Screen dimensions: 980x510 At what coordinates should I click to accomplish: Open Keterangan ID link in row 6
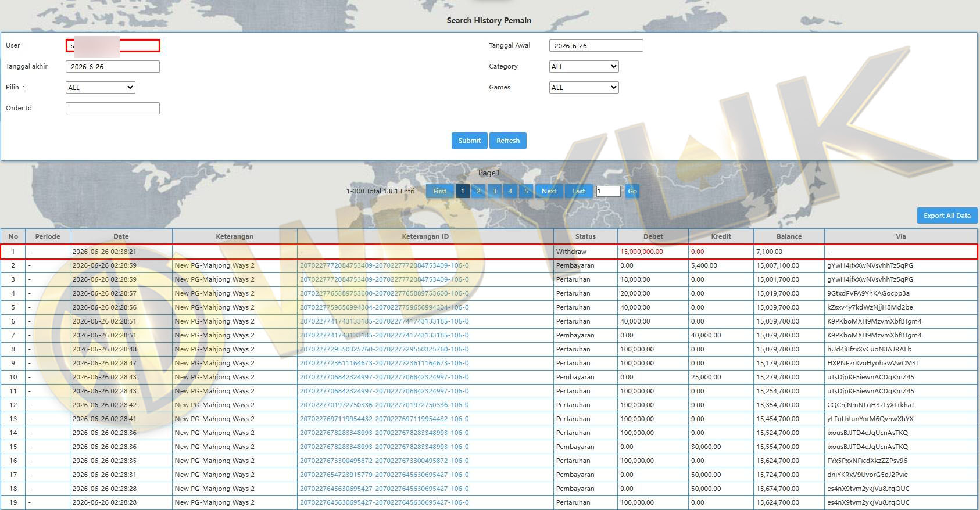point(384,321)
